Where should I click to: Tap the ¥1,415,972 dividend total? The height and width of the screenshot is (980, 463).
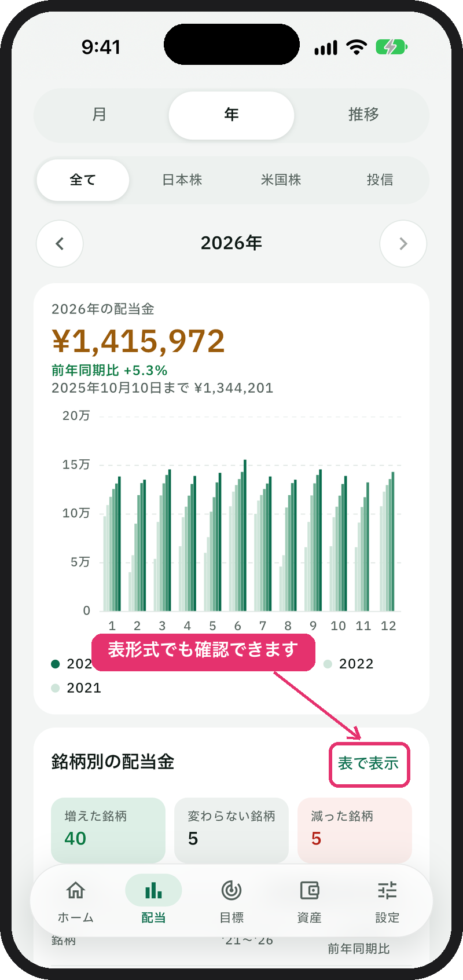pos(138,341)
